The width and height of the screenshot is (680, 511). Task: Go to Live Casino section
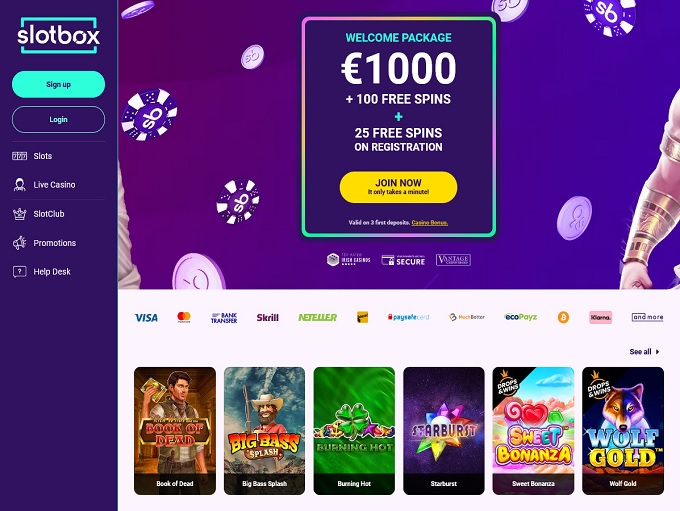click(x=54, y=185)
